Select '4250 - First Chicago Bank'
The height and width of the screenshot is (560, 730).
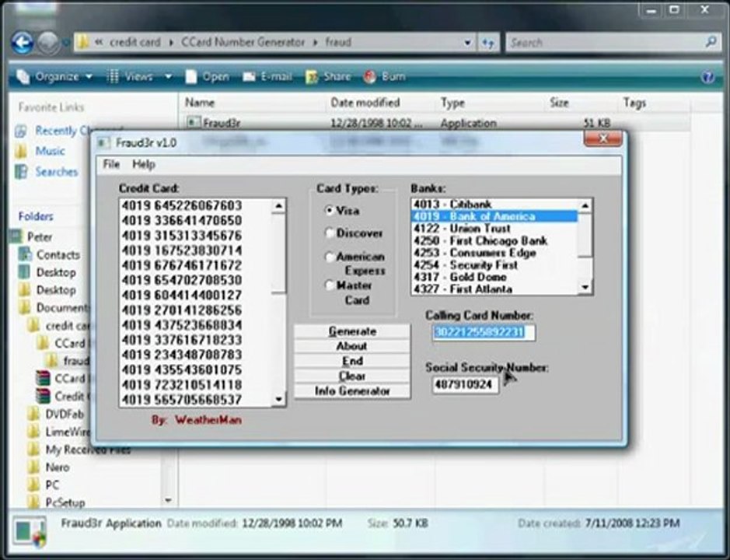(x=494, y=240)
